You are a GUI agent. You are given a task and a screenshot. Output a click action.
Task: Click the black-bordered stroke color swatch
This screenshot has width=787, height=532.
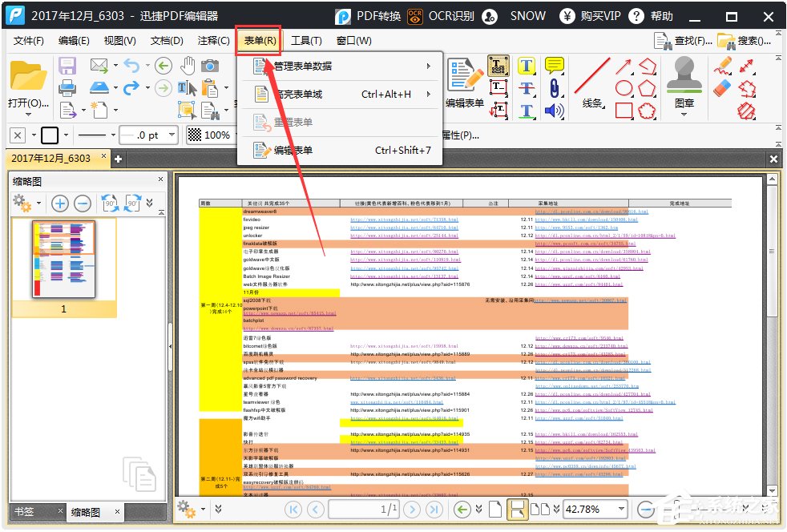pos(50,135)
